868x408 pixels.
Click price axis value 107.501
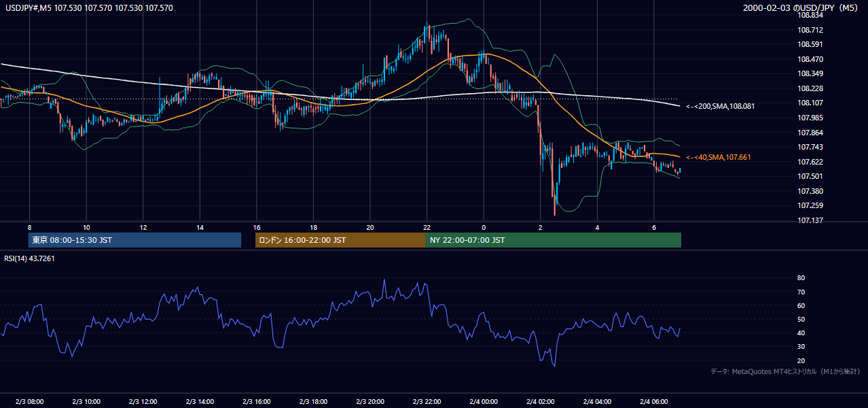click(810, 176)
